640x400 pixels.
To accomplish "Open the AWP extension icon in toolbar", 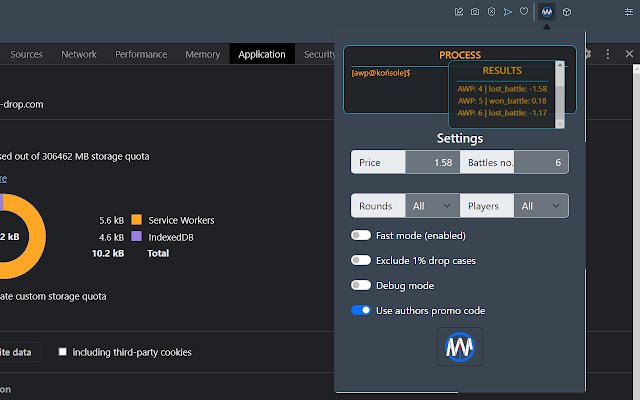I will (x=547, y=12).
